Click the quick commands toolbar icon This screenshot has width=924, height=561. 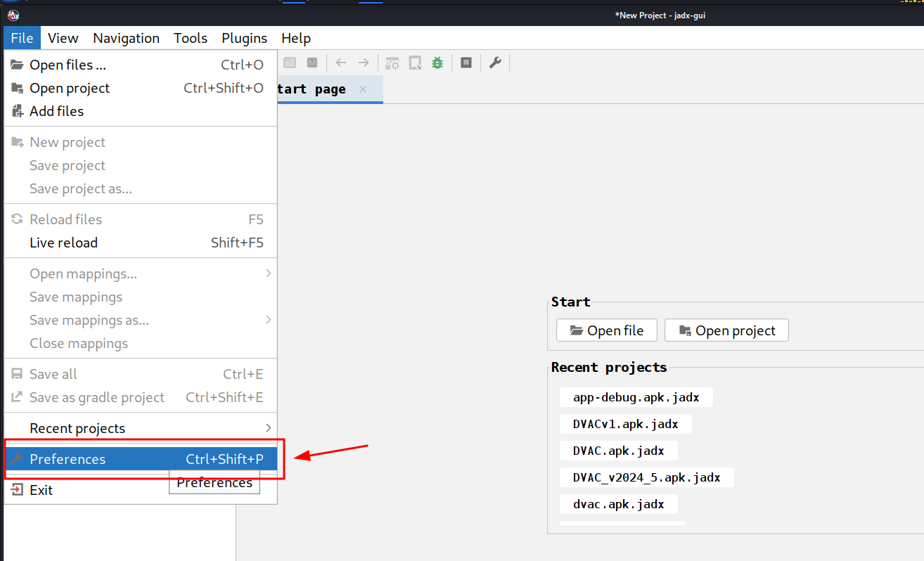click(415, 63)
